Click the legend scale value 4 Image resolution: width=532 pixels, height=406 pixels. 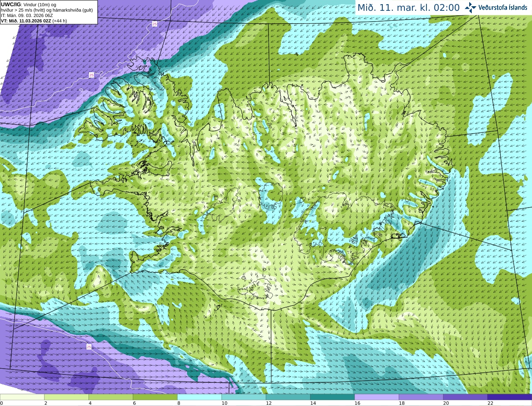click(90, 403)
